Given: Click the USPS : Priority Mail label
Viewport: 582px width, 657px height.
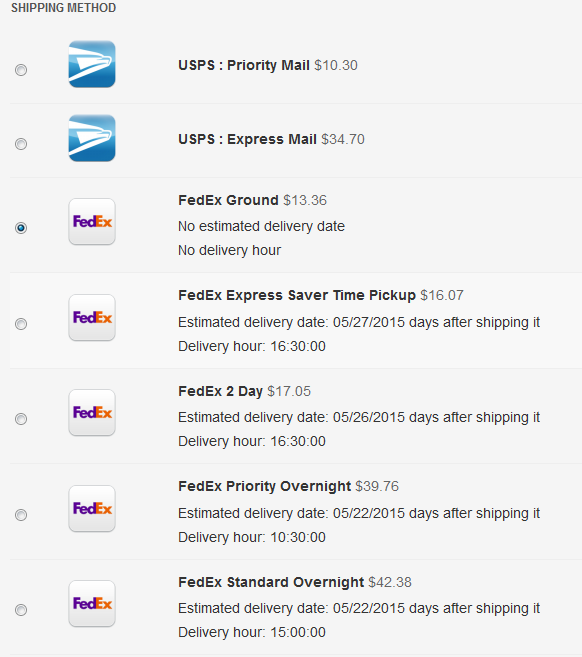Looking at the screenshot, I should point(244,65).
